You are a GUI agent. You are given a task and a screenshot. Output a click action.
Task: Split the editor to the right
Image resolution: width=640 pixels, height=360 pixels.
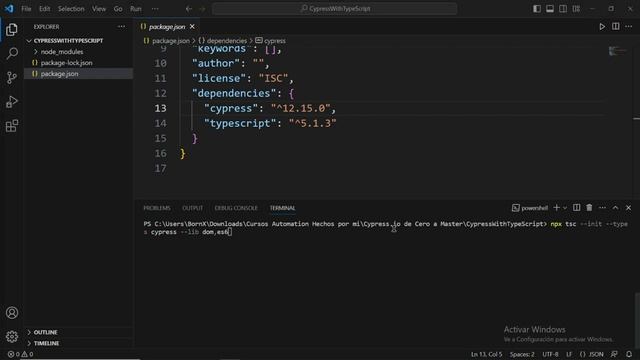pos(616,27)
